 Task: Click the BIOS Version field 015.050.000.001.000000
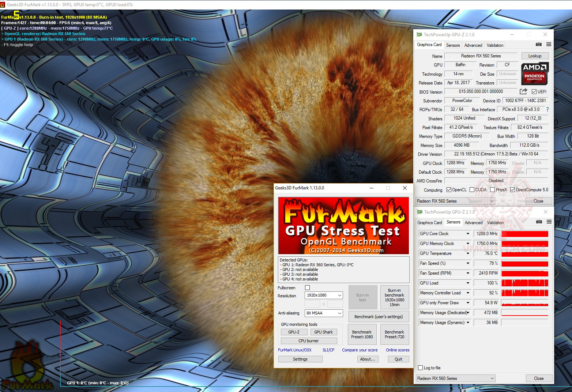click(481, 91)
